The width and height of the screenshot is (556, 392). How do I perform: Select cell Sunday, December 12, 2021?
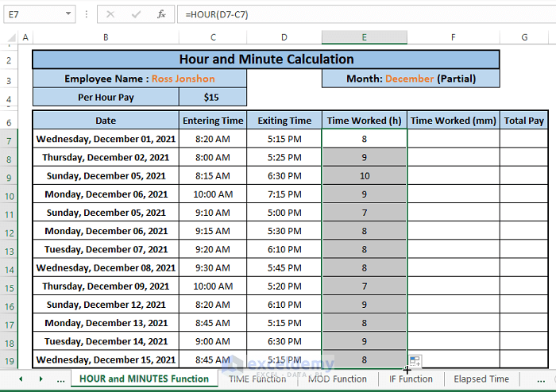click(x=106, y=305)
